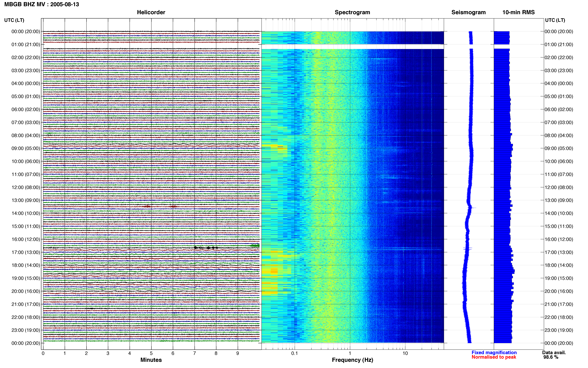Click the orange low-frequency patch near 18:30 in spectrogram
Screen dimensions: 588x368
[x=274, y=271]
